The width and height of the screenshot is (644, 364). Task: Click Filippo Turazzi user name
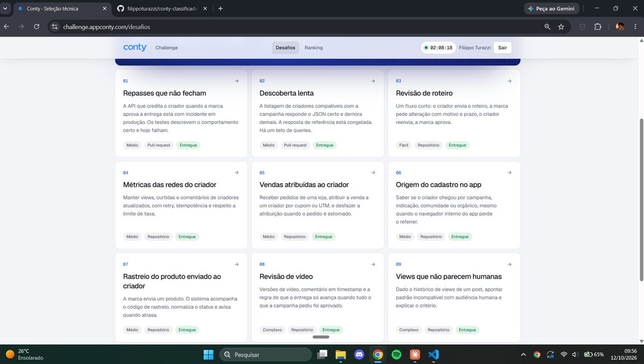475,48
